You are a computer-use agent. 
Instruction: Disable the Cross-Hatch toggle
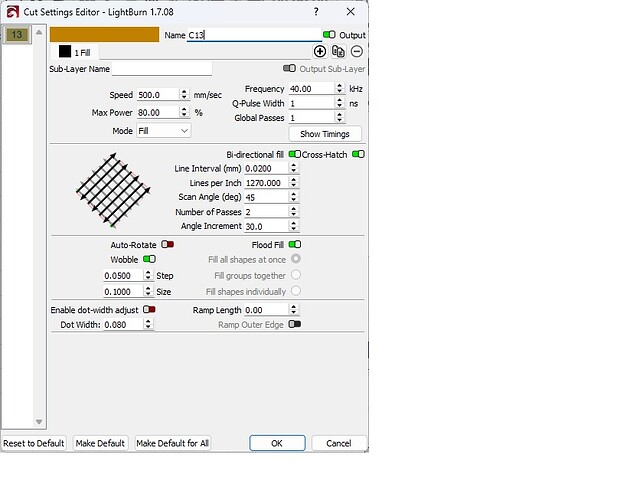pos(358,155)
